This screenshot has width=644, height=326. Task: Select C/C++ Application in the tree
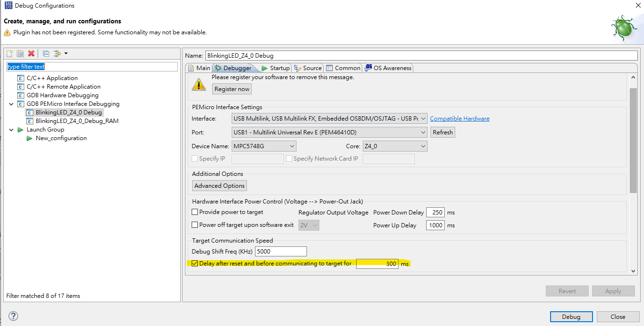[52, 78]
